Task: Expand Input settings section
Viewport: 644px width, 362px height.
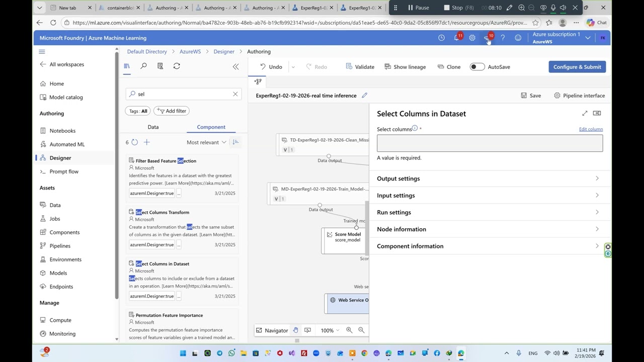Action: point(490,196)
